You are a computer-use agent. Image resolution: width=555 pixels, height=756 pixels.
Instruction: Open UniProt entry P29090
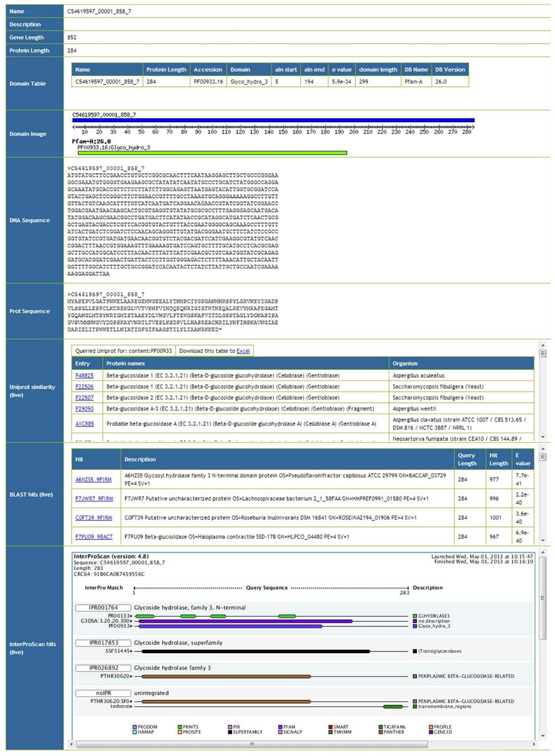pos(84,409)
